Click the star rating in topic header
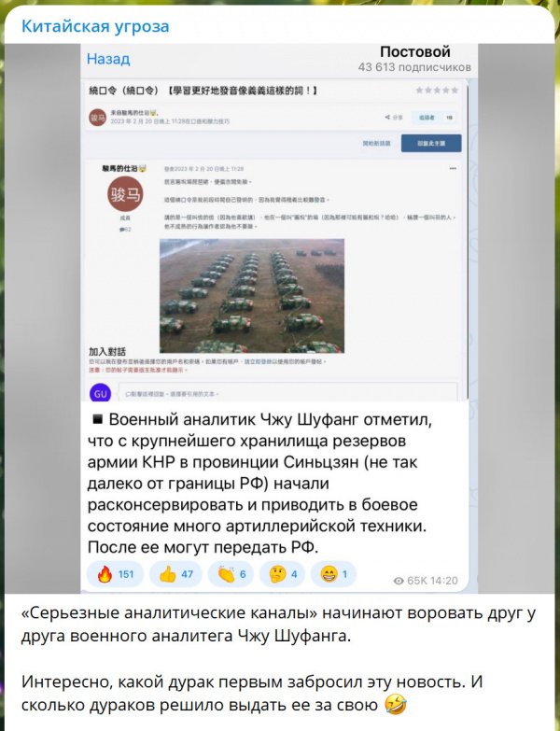Viewport: 560px width, 731px height. (437, 91)
